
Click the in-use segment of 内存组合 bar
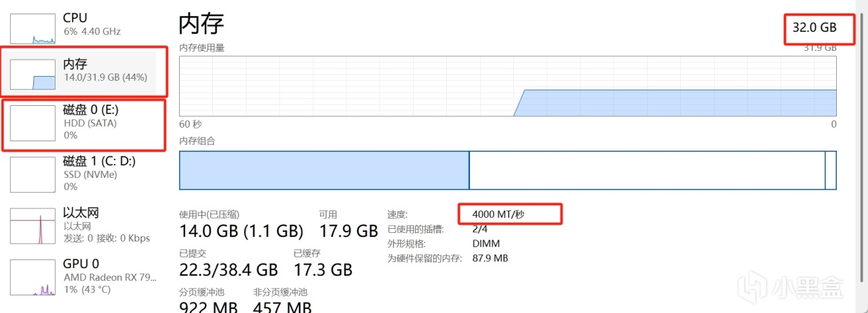point(324,170)
